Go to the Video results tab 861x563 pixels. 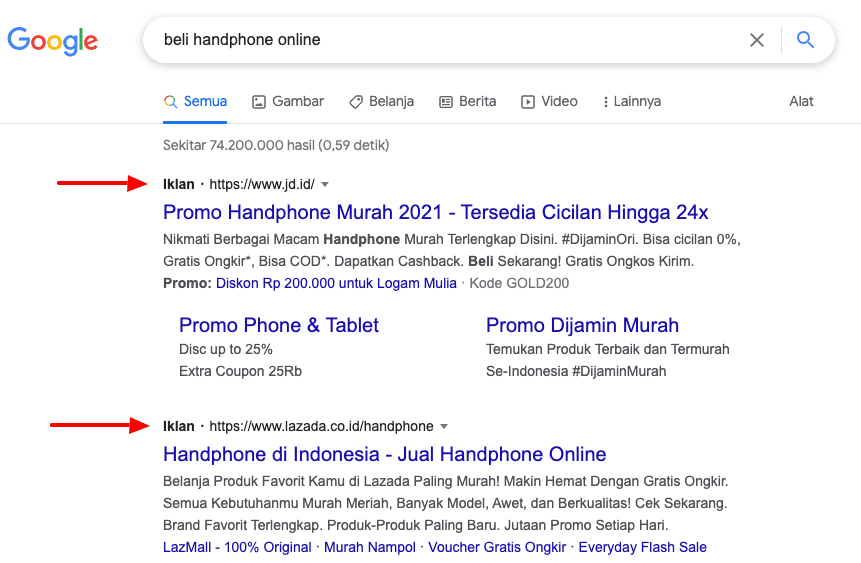point(549,101)
